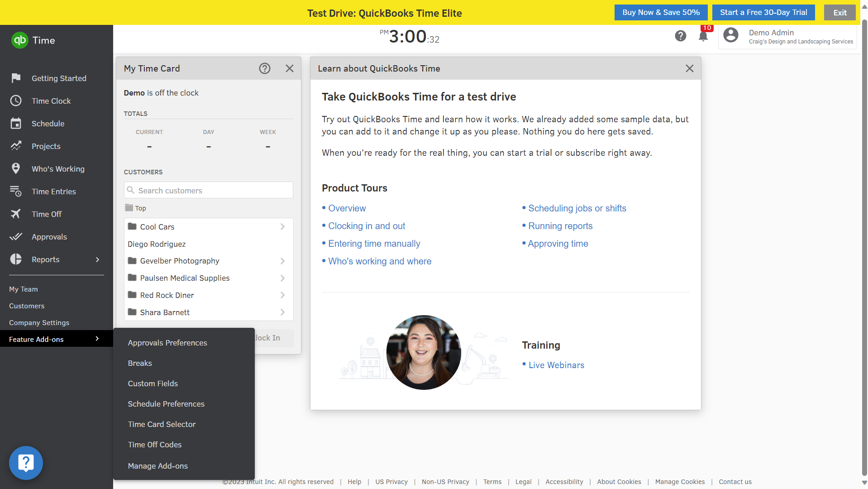868x489 pixels.
Task: Open Schedule Preferences menu item
Action: [166, 404]
